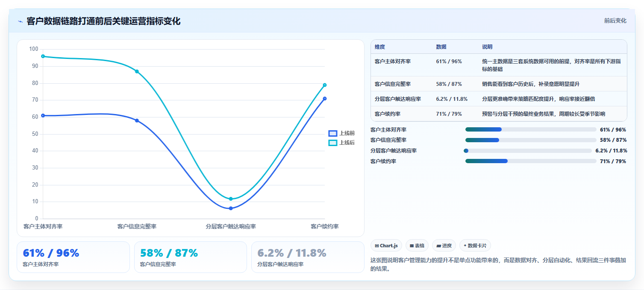Viewport: 644px width, 290px height.
Task: Select the 进度 tag
Action: pyautogui.click(x=444, y=246)
